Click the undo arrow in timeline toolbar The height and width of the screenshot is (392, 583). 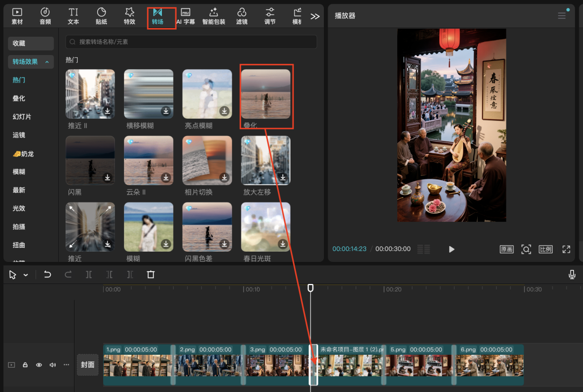pyautogui.click(x=48, y=275)
